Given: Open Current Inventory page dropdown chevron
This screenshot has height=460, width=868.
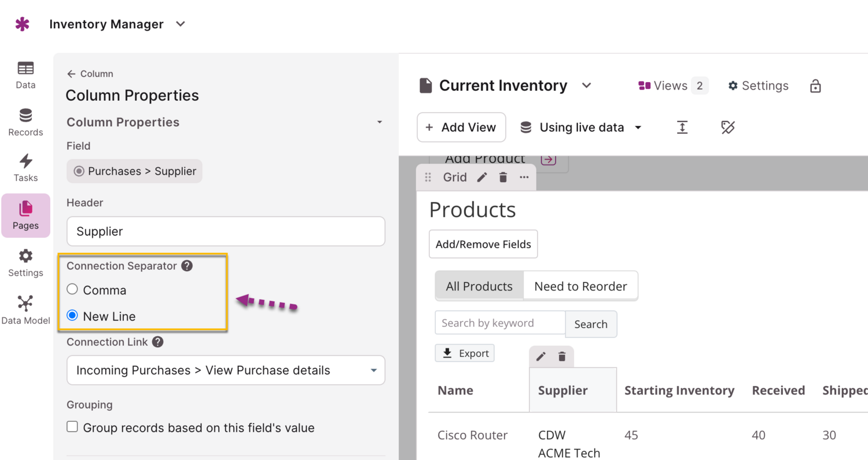Looking at the screenshot, I should (x=586, y=86).
